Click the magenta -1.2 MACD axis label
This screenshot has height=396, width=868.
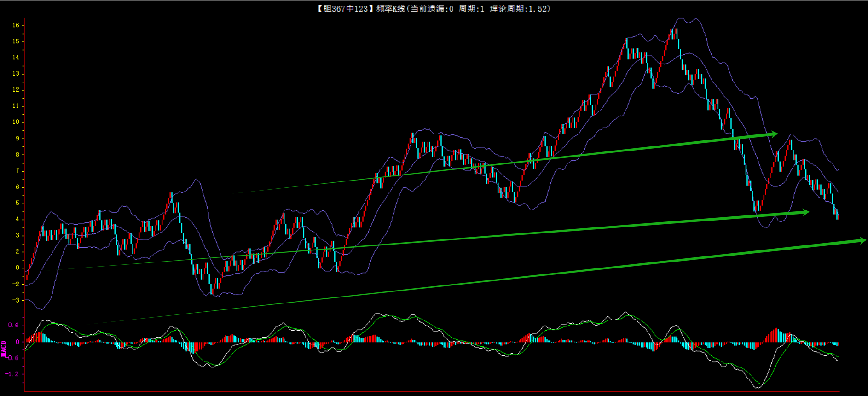[x=12, y=374]
